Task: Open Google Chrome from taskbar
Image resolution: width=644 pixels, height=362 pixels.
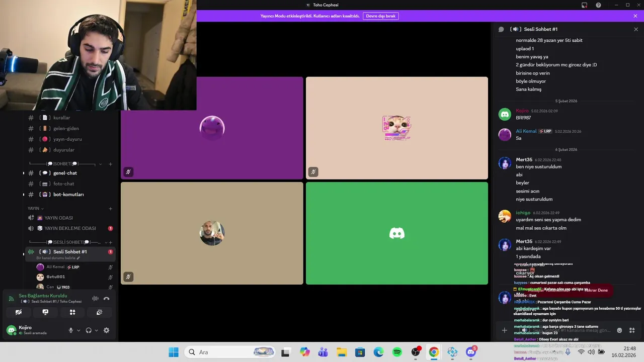Action: pyautogui.click(x=434, y=352)
